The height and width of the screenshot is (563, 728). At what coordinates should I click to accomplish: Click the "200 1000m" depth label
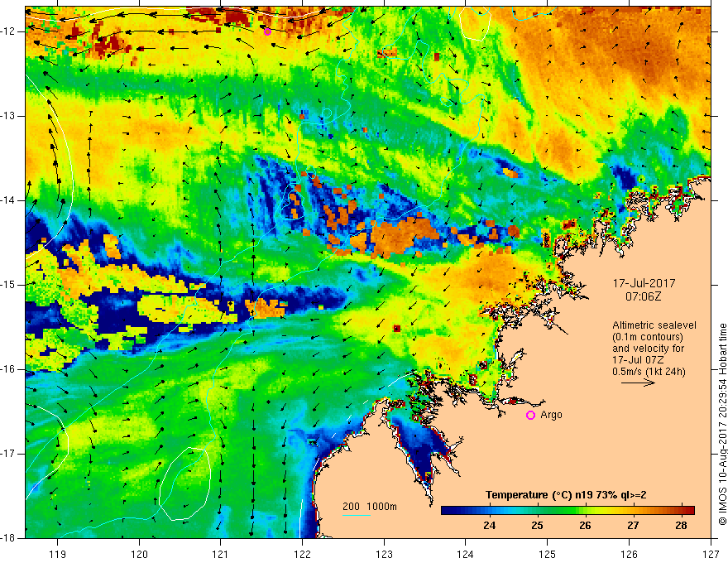(370, 507)
